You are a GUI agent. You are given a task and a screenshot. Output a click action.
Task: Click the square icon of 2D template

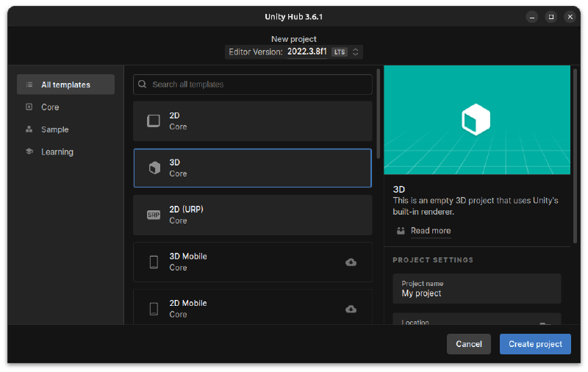[x=154, y=121]
